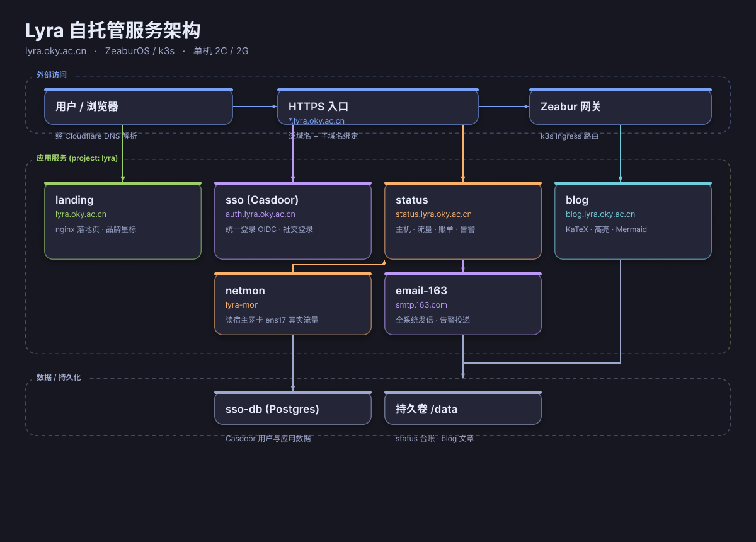Open the sso (Casdoor) service card
This screenshot has height=542, width=756.
coord(293,221)
